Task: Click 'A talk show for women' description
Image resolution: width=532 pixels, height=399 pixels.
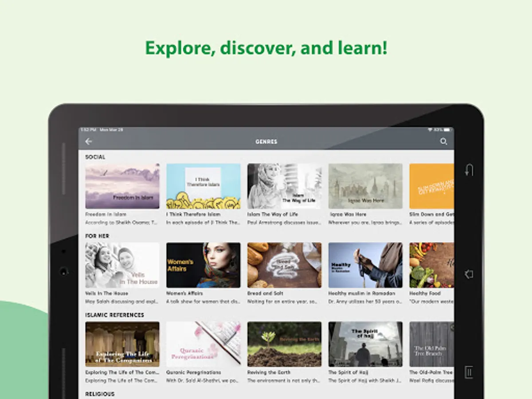Action: pos(203,301)
